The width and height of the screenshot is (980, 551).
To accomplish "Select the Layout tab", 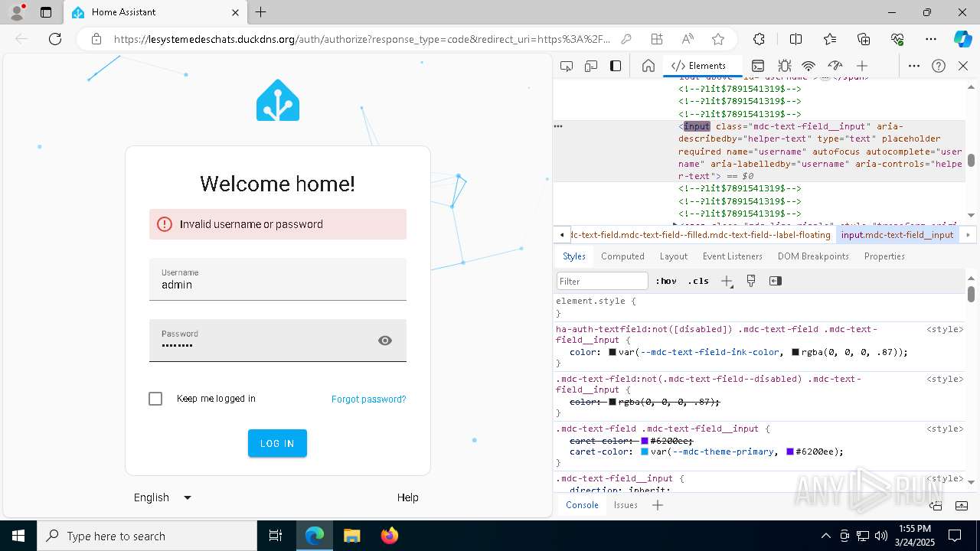I will point(674,256).
